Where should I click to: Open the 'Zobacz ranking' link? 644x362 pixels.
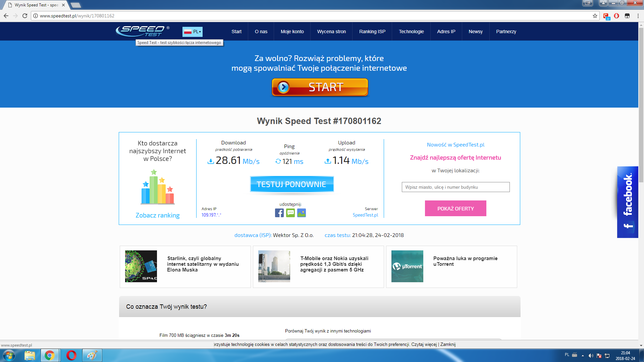coord(158,215)
